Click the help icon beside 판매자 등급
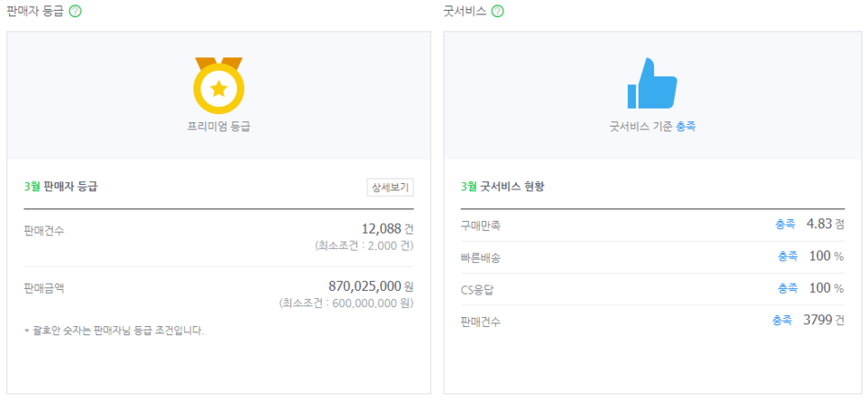Image resolution: width=868 pixels, height=405 pixels. pos(75,11)
